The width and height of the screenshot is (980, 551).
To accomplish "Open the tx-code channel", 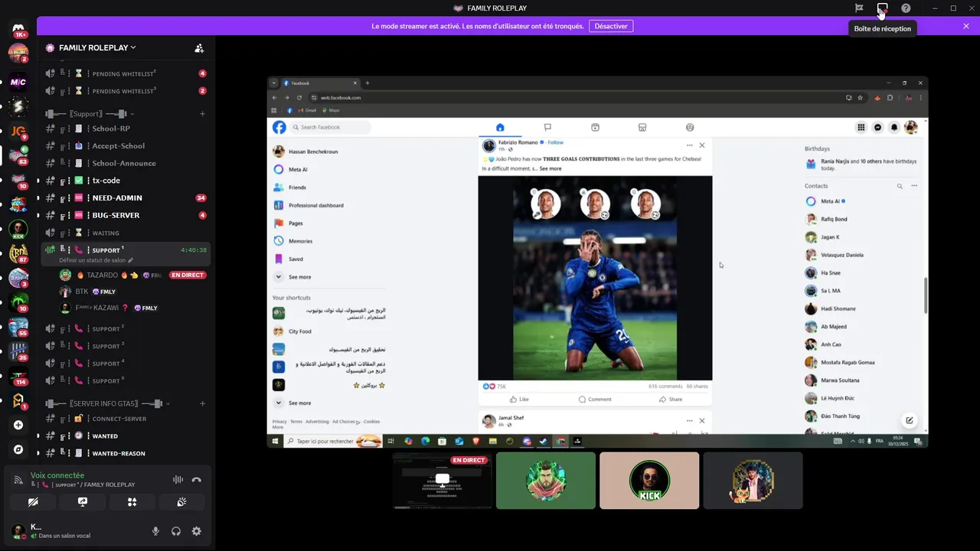I will coord(127,181).
